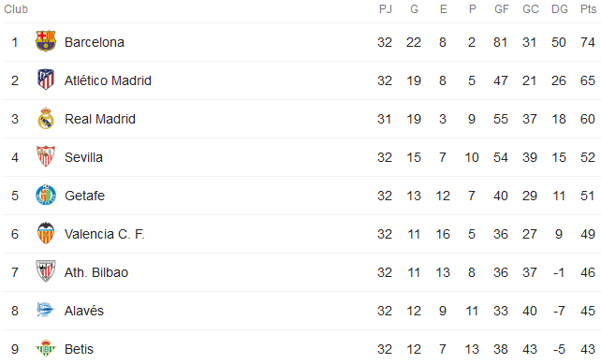Click the Betis green crest
The width and height of the screenshot is (601, 364).
[46, 348]
